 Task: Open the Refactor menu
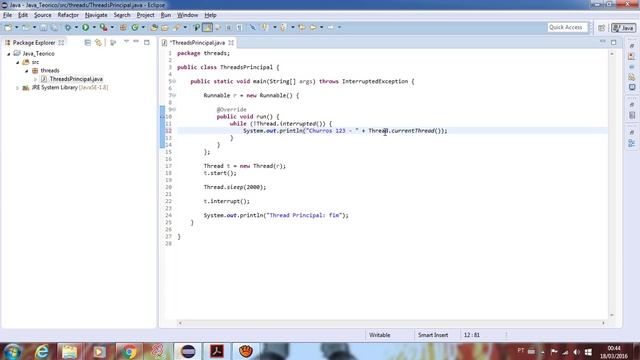(x=68, y=15)
